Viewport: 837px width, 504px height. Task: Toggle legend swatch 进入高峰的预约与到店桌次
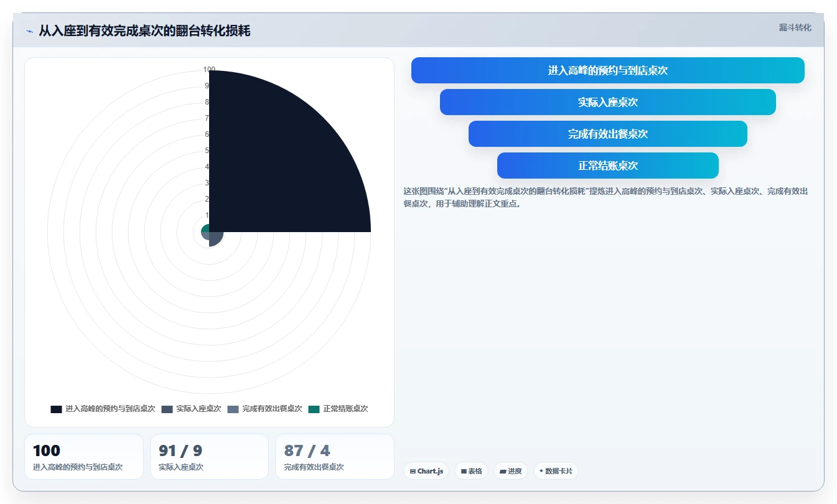[56, 409]
